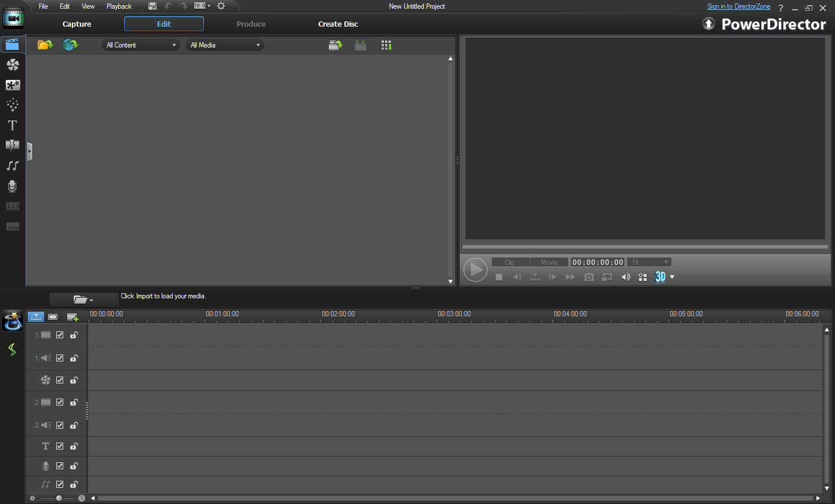835x504 pixels.
Task: Select Movie preview mode
Action: coord(549,262)
